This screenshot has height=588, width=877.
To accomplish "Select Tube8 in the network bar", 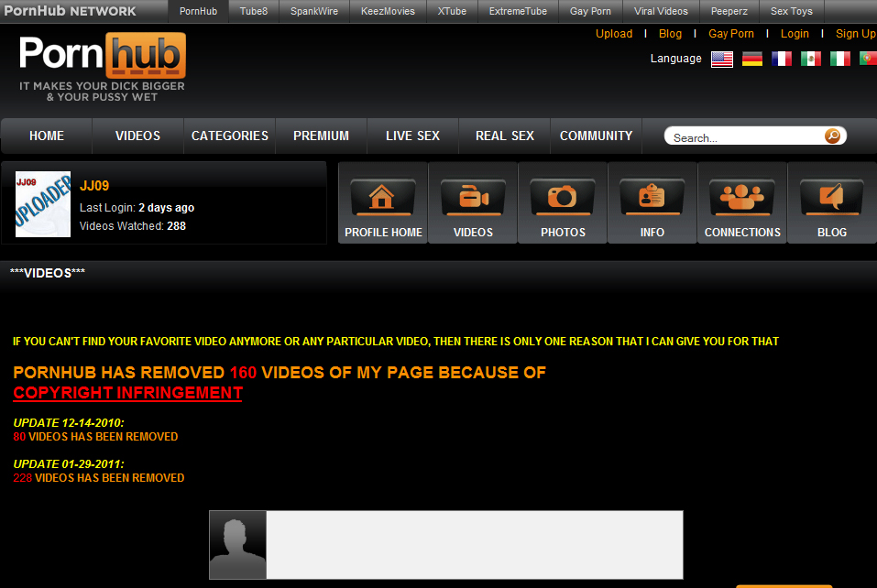I will tap(254, 11).
